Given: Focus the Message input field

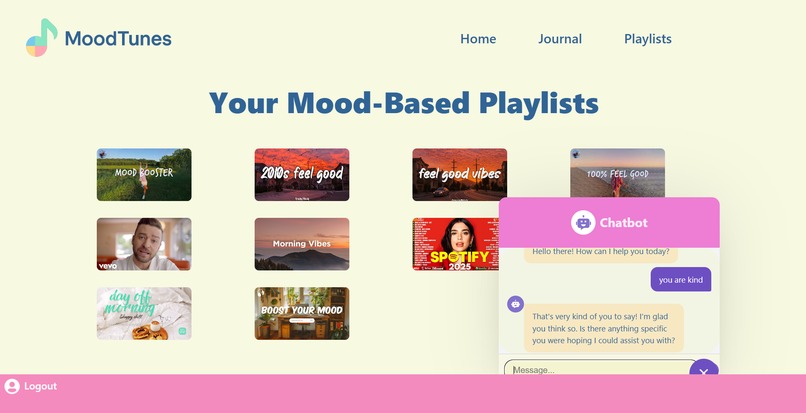Looking at the screenshot, I should point(601,367).
